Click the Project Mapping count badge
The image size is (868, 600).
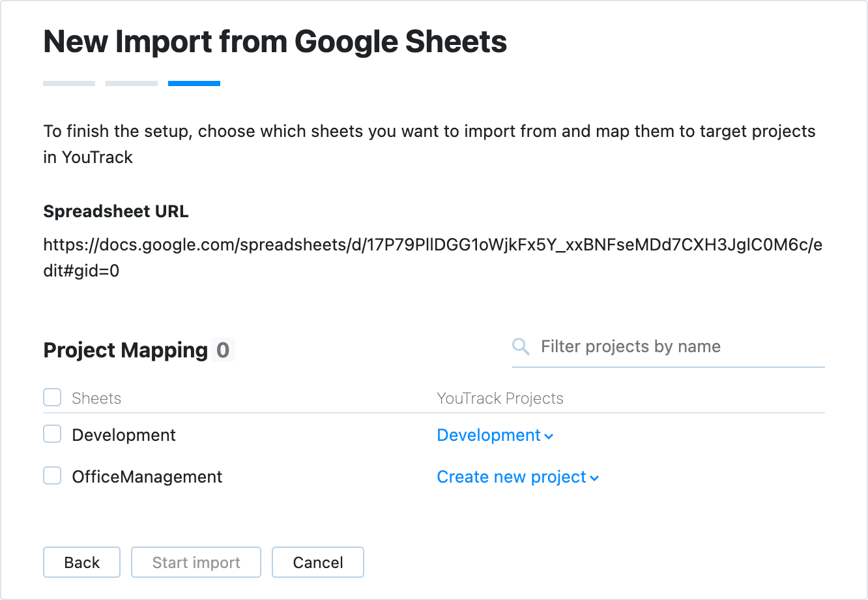224,350
